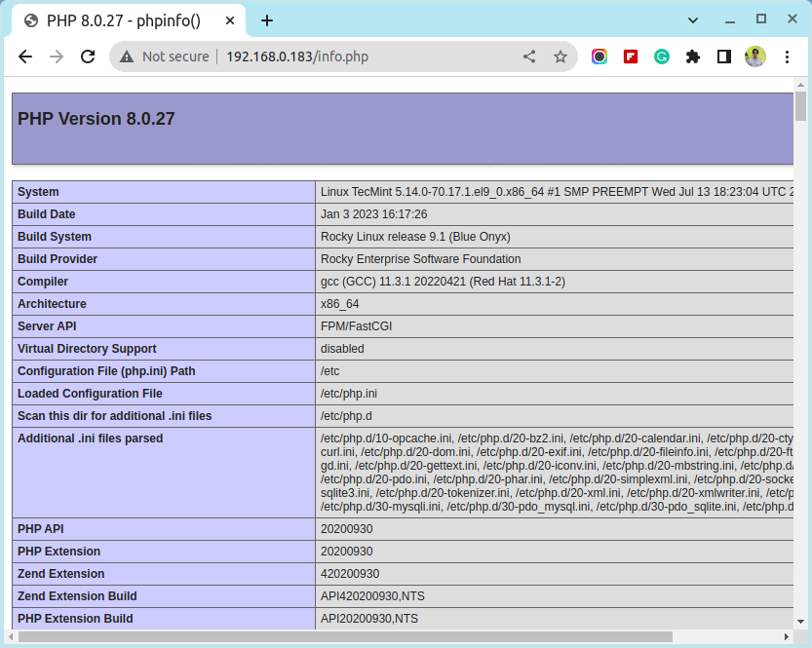Click the value Jan 3 2023 16:17:26
Viewport: 812px width, 648px height.
374,214
